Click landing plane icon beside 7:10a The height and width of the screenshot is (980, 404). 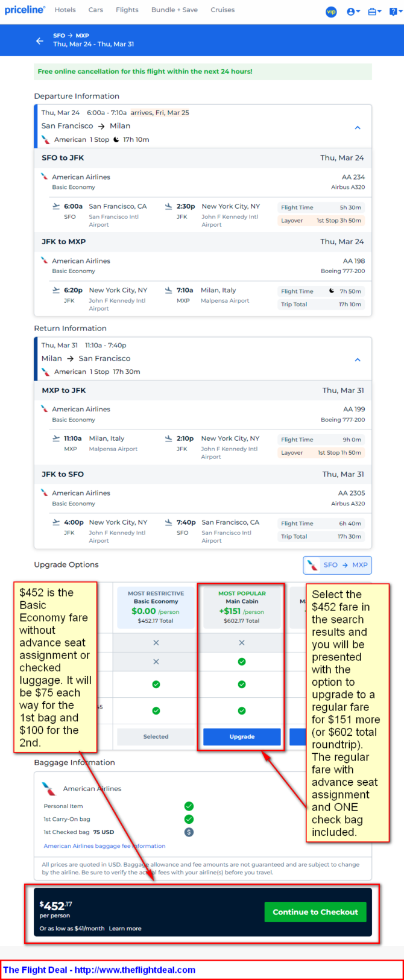[168, 290]
